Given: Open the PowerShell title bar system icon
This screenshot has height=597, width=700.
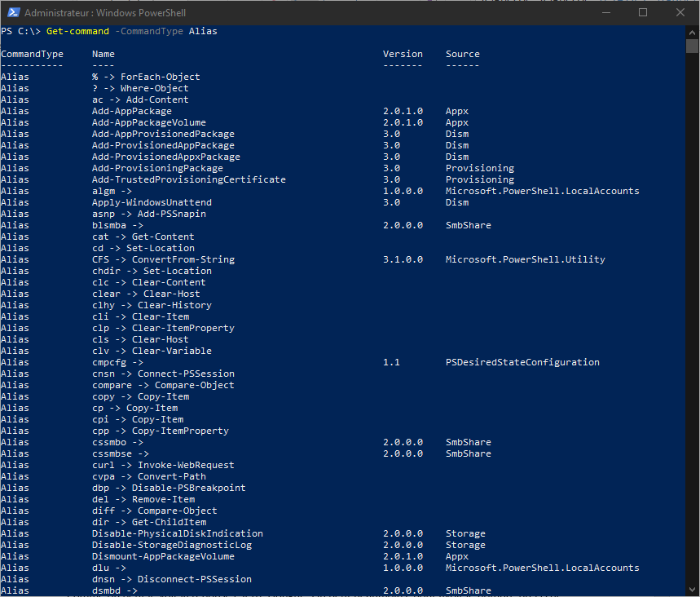Looking at the screenshot, I should pyautogui.click(x=11, y=12).
